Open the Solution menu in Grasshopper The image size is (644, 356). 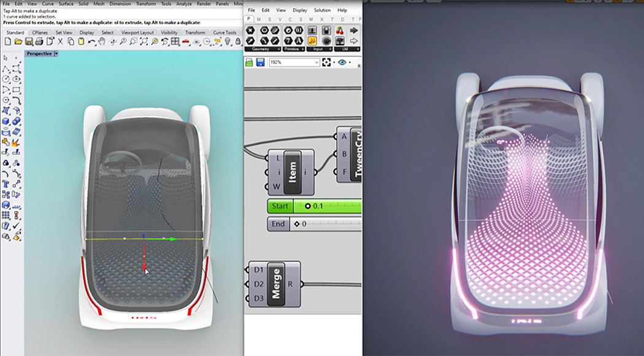pyautogui.click(x=322, y=10)
